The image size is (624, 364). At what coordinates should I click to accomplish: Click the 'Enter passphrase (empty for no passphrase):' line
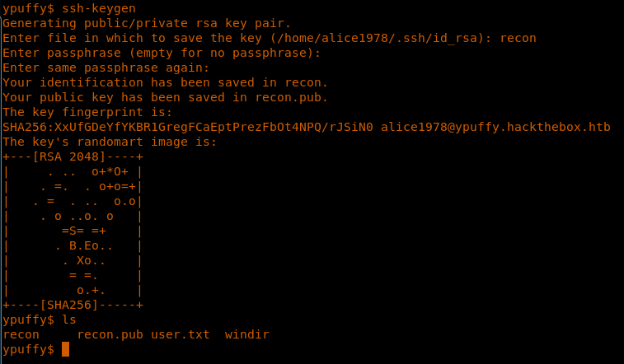pos(162,53)
